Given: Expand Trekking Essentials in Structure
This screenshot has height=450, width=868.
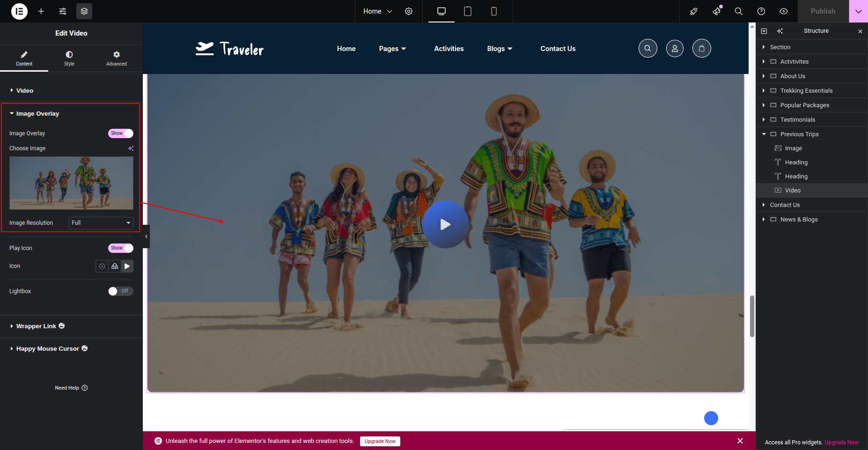Looking at the screenshot, I should pos(764,91).
